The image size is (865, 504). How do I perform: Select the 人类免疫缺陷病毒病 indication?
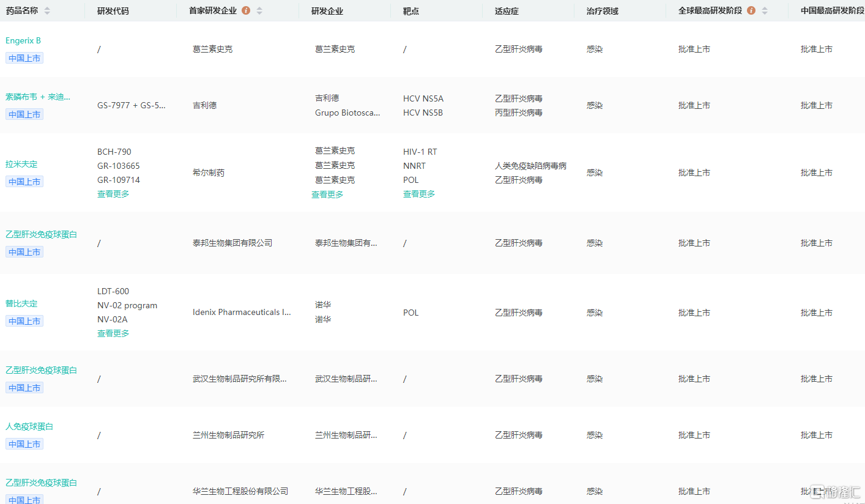pyautogui.click(x=530, y=166)
